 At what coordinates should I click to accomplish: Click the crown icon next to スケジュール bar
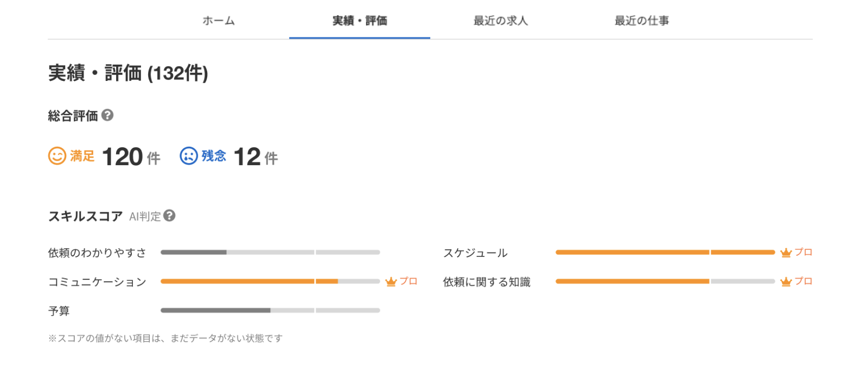tap(786, 253)
